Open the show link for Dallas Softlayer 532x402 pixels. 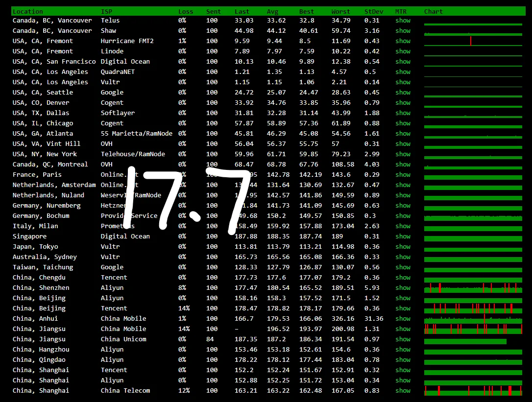point(403,113)
